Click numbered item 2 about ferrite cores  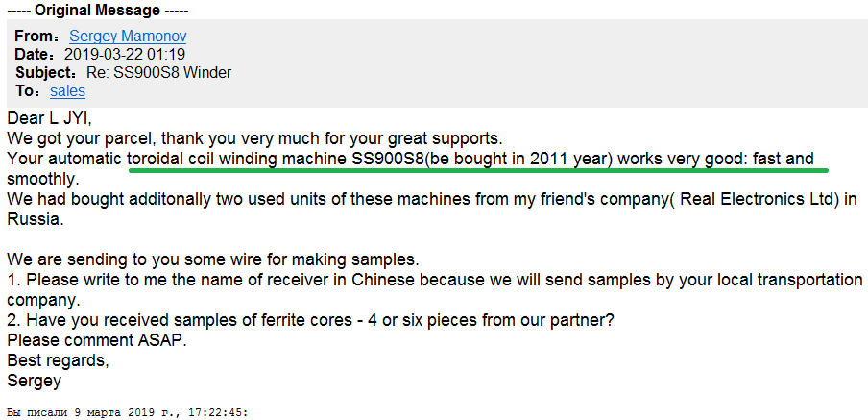(x=310, y=320)
